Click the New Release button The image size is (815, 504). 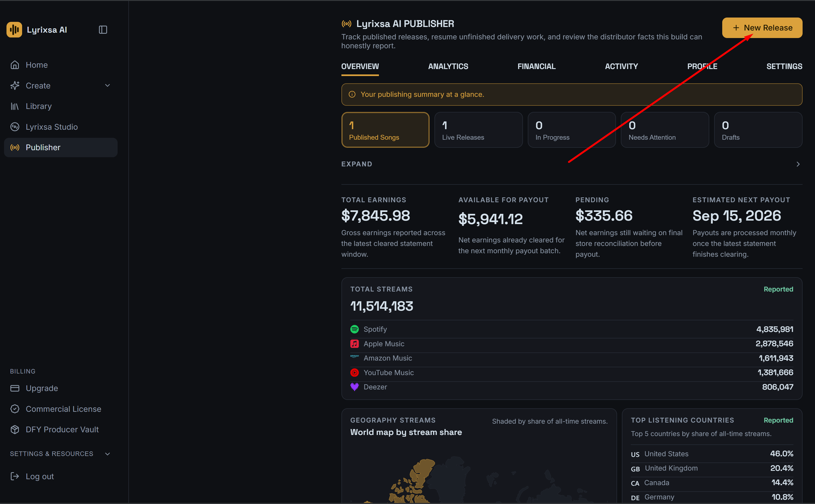click(x=762, y=28)
